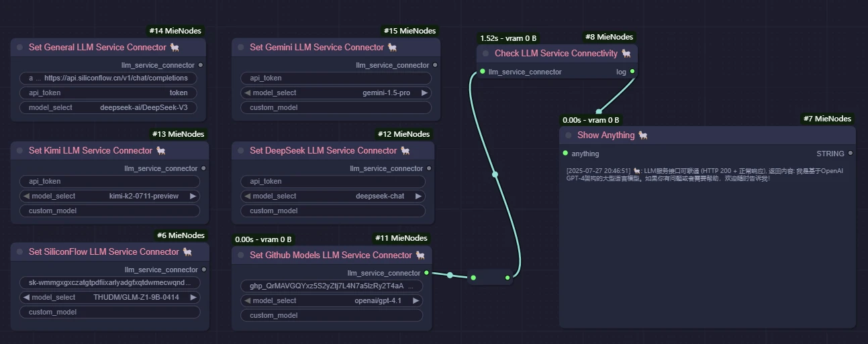Click the link midpoint marker on long wire
Viewport: 868px width, 344px height.
pyautogui.click(x=495, y=174)
